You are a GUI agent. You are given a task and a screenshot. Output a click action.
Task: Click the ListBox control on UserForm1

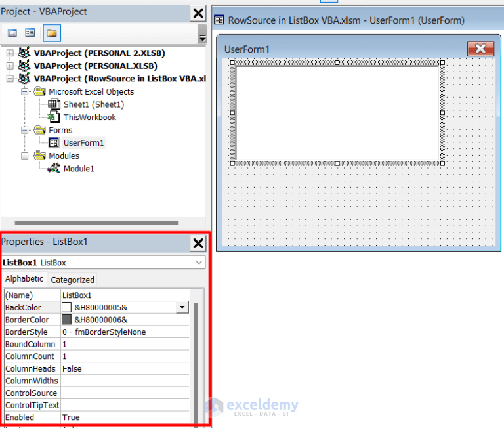point(337,113)
